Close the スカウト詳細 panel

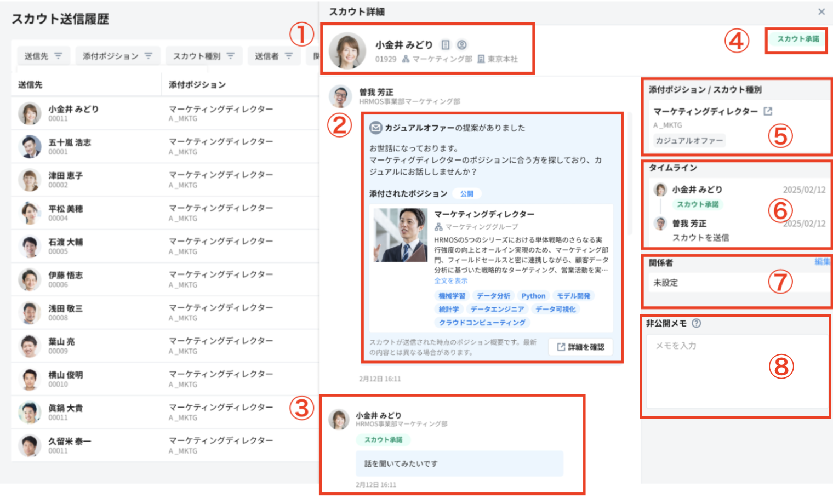(x=821, y=12)
